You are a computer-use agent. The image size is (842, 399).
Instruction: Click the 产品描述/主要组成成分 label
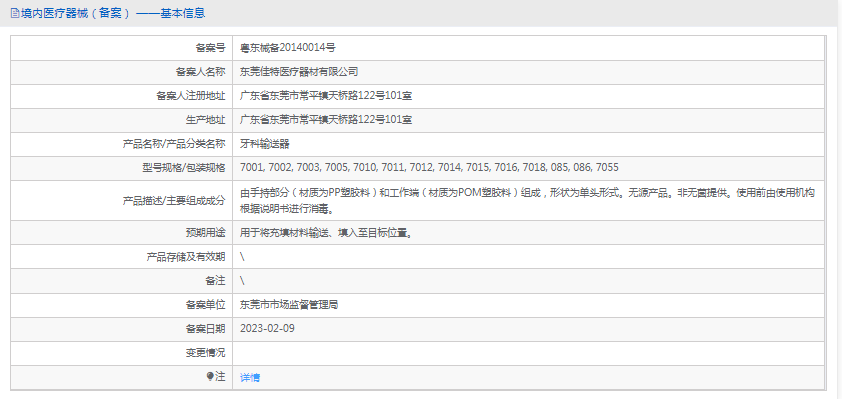coord(175,201)
